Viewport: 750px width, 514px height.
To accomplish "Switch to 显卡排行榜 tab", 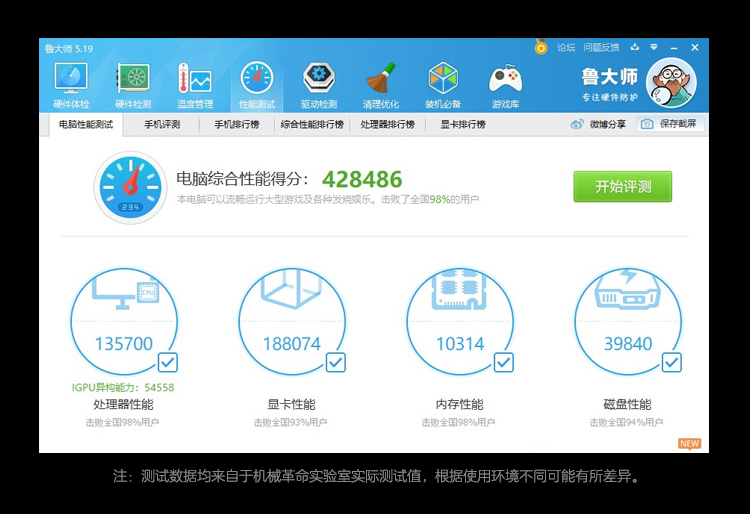I will coord(463,125).
